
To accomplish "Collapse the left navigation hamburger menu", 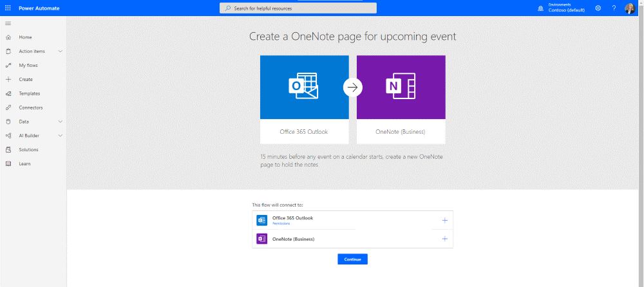I will pyautogui.click(x=8, y=23).
